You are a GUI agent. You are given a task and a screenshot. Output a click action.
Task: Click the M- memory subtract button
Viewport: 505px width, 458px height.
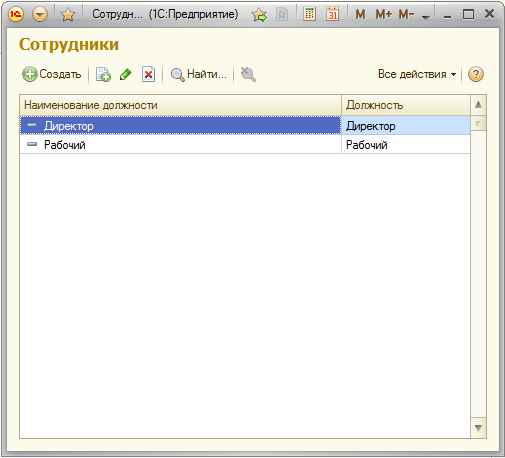tap(406, 14)
